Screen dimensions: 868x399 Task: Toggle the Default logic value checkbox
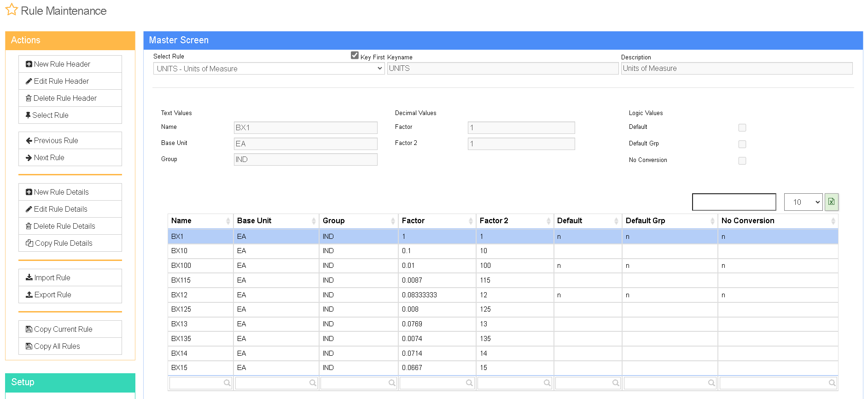click(742, 127)
